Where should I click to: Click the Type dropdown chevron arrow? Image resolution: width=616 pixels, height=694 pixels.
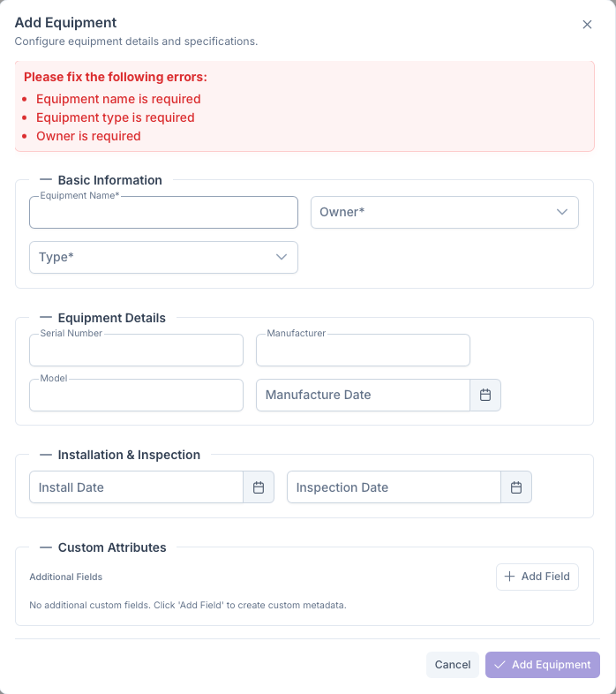tap(282, 257)
